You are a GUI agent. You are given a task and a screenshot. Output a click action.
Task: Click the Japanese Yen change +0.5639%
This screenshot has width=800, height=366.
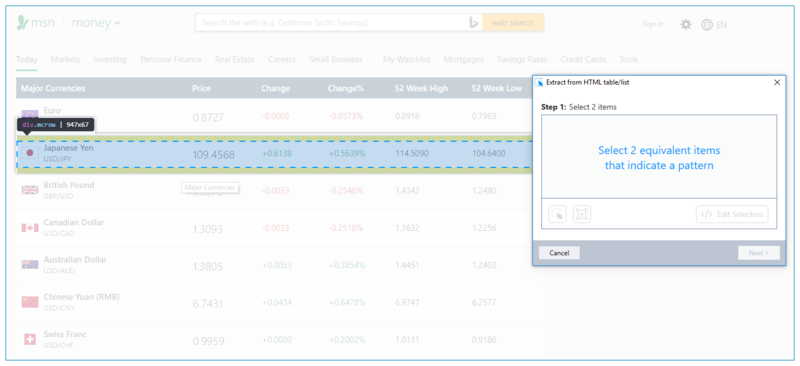pyautogui.click(x=347, y=153)
